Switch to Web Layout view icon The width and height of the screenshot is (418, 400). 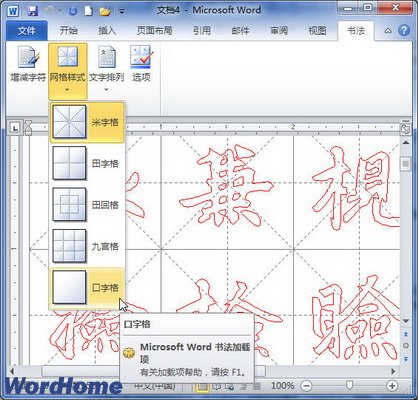click(230, 386)
